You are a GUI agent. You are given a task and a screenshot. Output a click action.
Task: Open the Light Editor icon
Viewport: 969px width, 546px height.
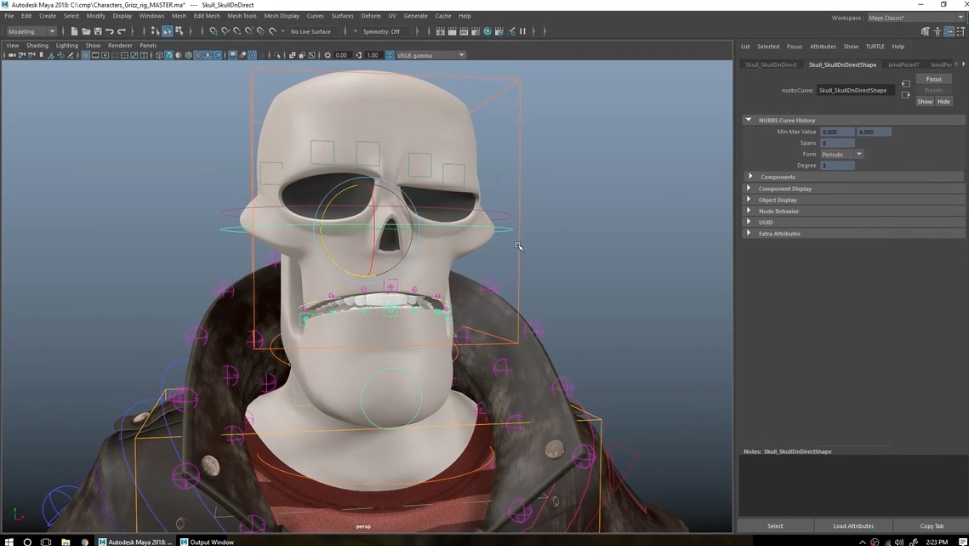tap(511, 31)
